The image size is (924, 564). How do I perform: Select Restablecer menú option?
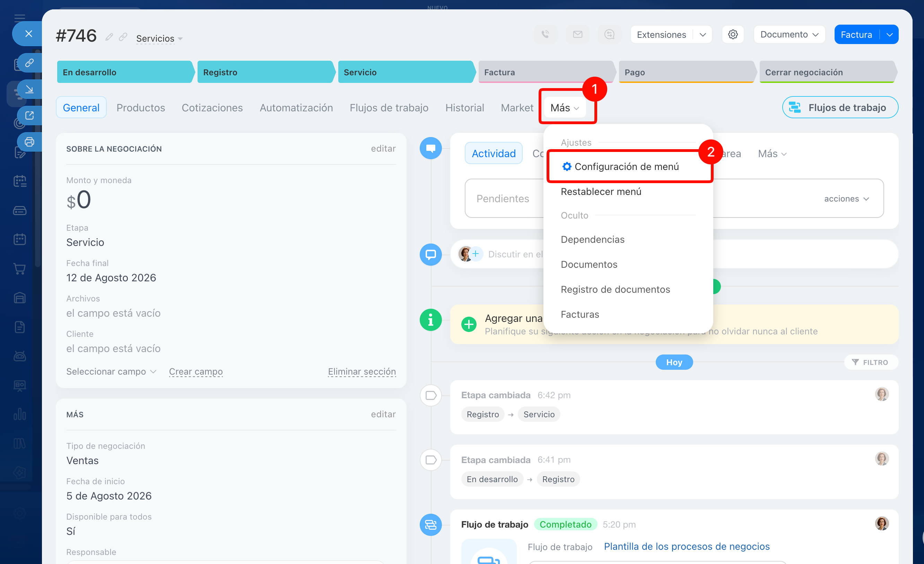point(601,191)
